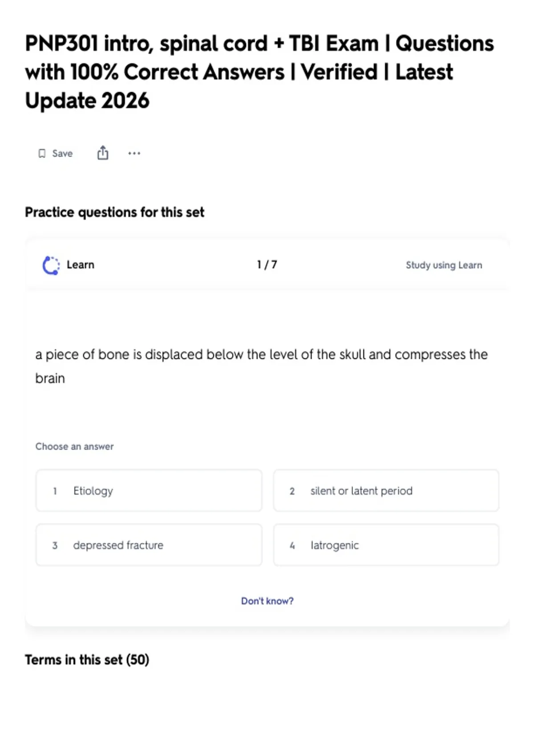Viewport: 534px width, 756px height.
Task: Click the PNP301 exam page title
Action: coord(259,72)
